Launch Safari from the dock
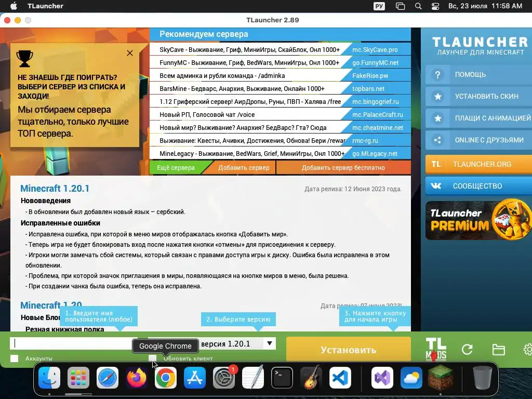Image resolution: width=532 pixels, height=399 pixels. click(x=108, y=378)
